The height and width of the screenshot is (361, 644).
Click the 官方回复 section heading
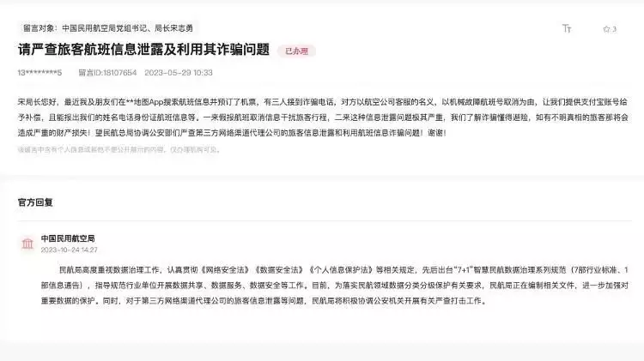(35, 202)
